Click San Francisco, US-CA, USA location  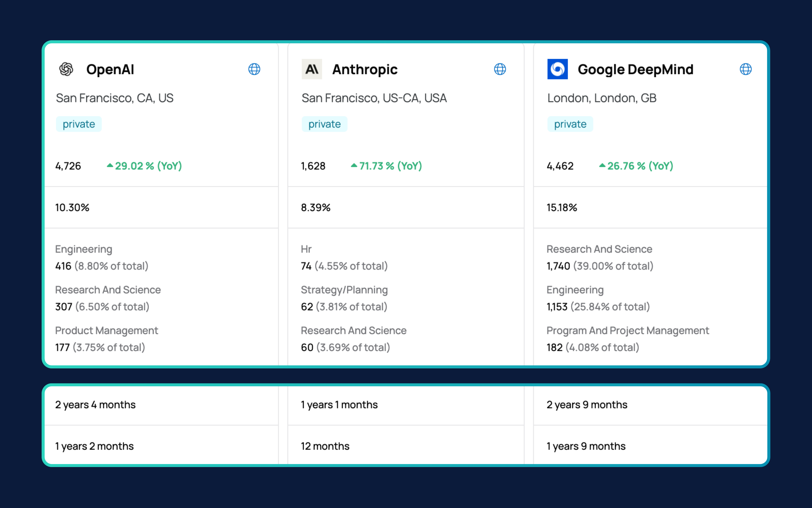[374, 98]
